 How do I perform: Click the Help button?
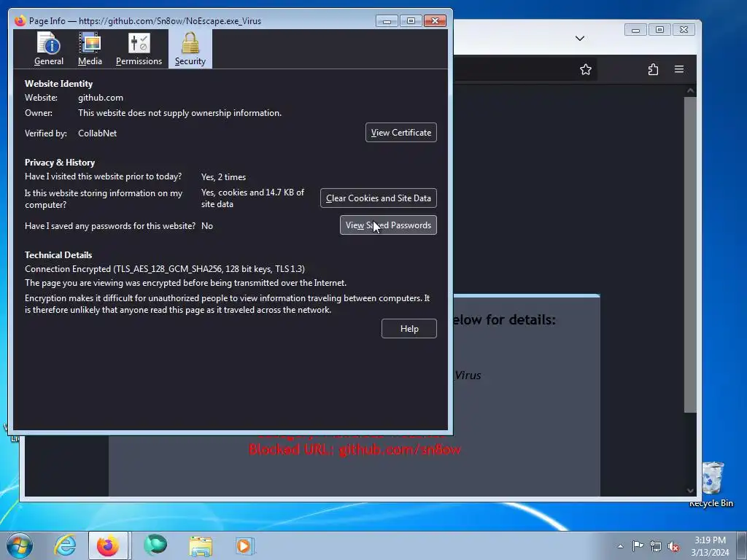click(409, 329)
